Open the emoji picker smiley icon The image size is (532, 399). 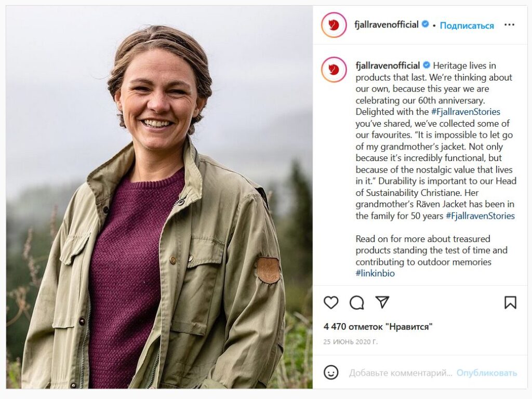(331, 373)
